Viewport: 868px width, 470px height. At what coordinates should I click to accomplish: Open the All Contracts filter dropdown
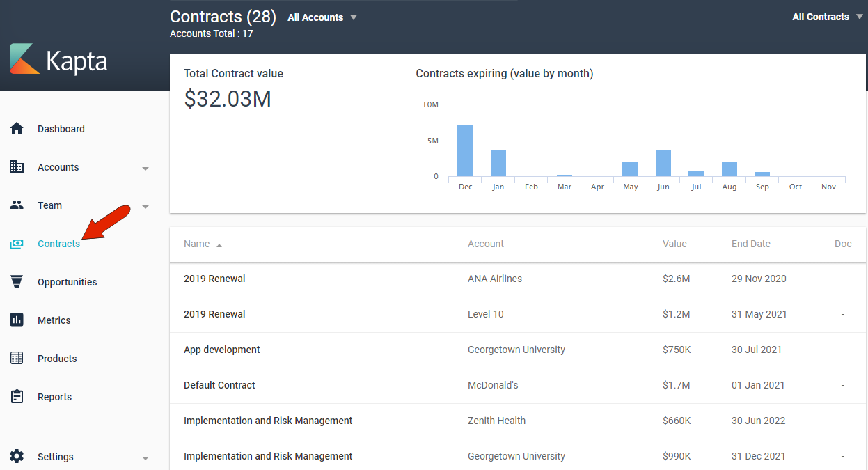(x=827, y=17)
